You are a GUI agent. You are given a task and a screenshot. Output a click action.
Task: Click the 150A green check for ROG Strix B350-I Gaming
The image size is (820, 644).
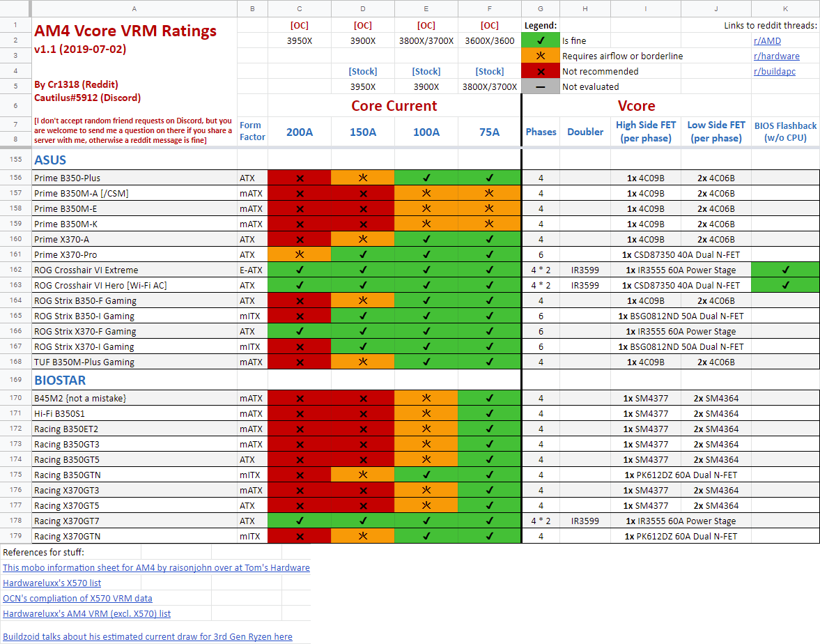(x=362, y=316)
